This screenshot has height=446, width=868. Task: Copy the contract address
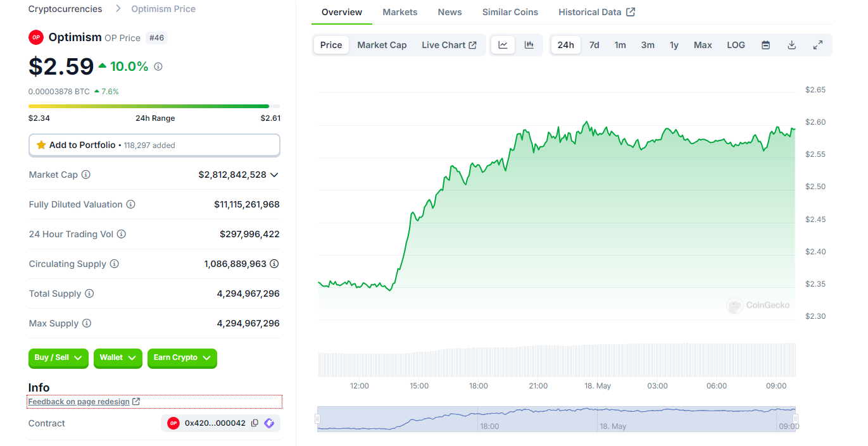click(x=255, y=423)
